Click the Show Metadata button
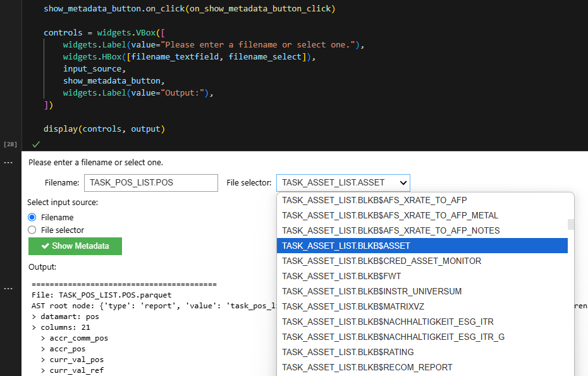588x376 pixels. pyautogui.click(x=75, y=246)
